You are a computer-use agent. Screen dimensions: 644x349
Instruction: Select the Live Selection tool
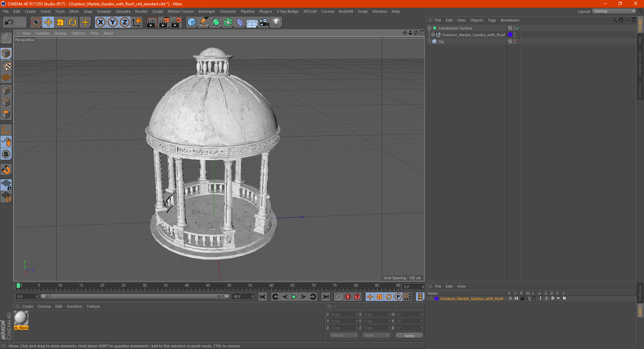click(36, 22)
